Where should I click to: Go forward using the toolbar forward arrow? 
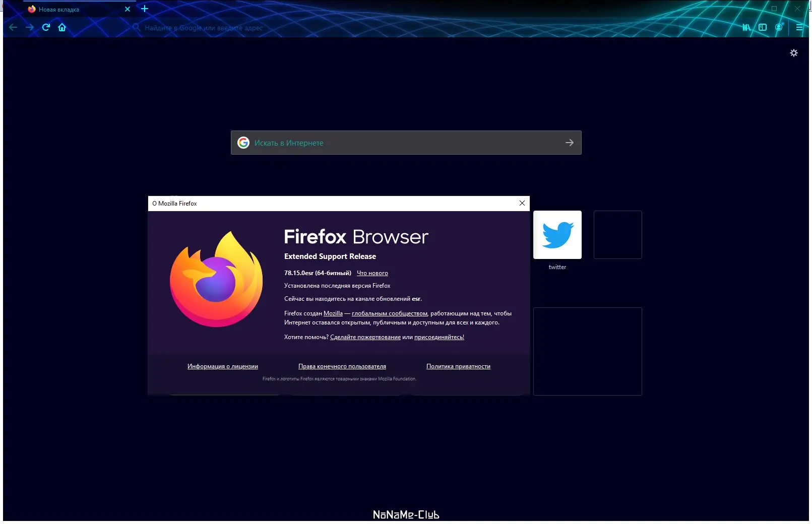click(x=30, y=27)
